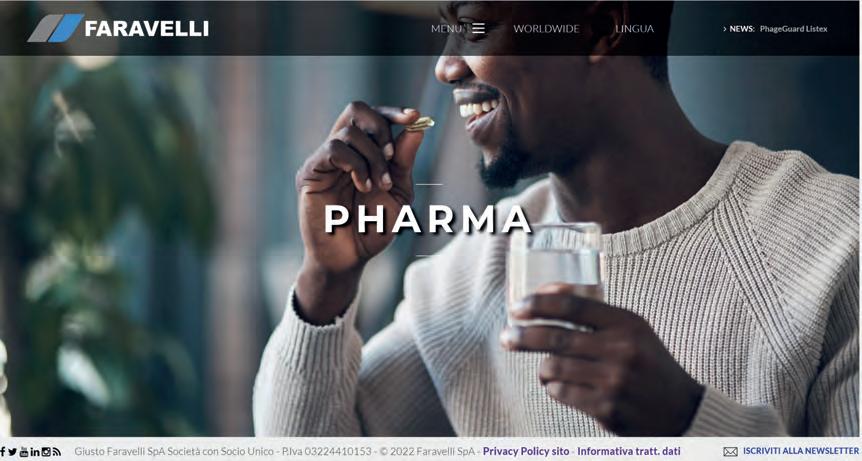862x461 pixels.
Task: Open the PhageGuard Listex news item
Action: coord(793,29)
